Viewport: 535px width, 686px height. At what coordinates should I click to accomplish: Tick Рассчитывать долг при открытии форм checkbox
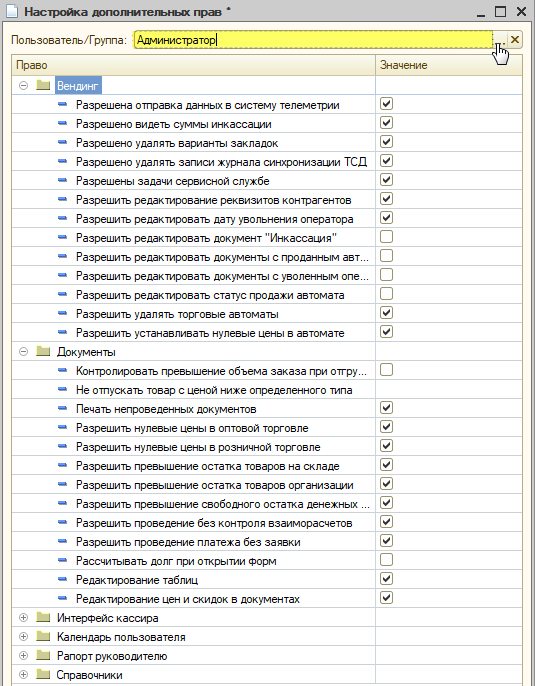(x=386, y=560)
